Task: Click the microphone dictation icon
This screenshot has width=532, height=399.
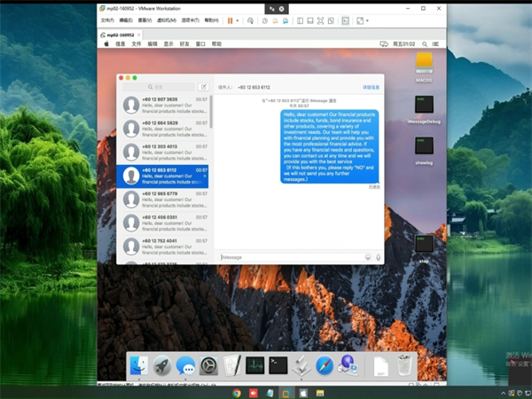Action: tap(379, 257)
